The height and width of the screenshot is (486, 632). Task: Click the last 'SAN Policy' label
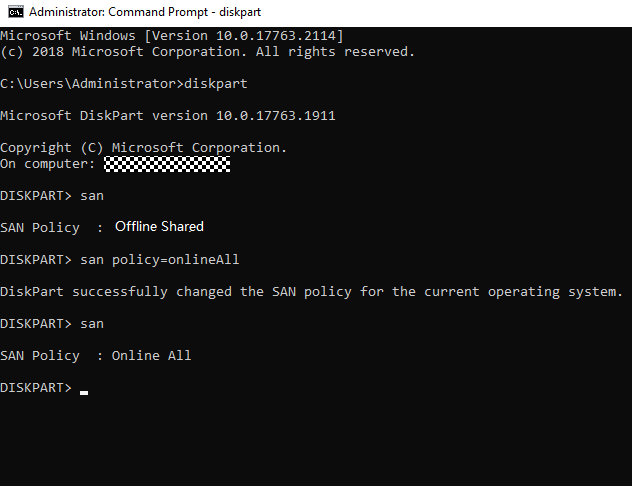(x=40, y=356)
